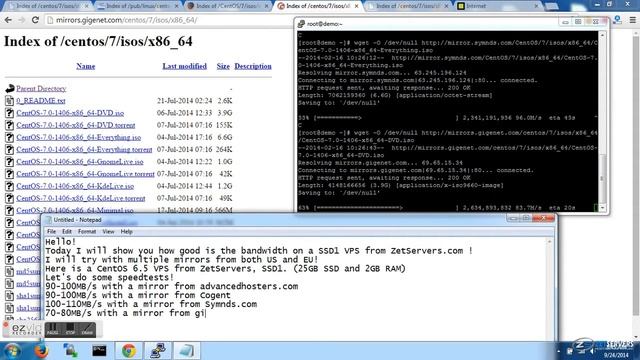Click the PuTTY title bar icon
640x360 pixels.
coord(301,24)
